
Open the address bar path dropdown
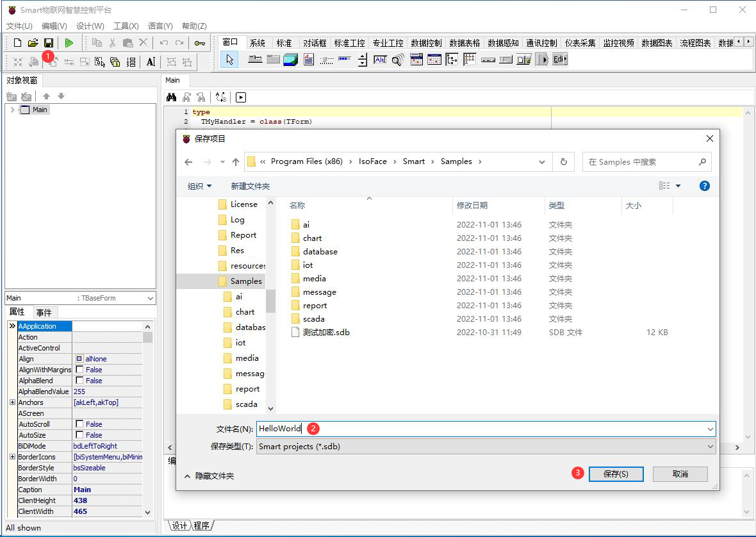[x=542, y=162]
